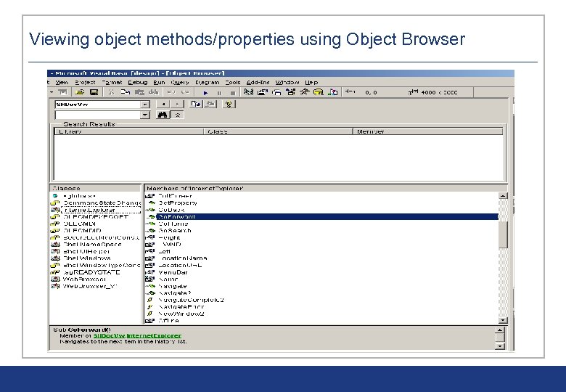This screenshot has width=566, height=392.
Task: Select tagREADYSTATE in the Classes list
Action: click(91, 272)
